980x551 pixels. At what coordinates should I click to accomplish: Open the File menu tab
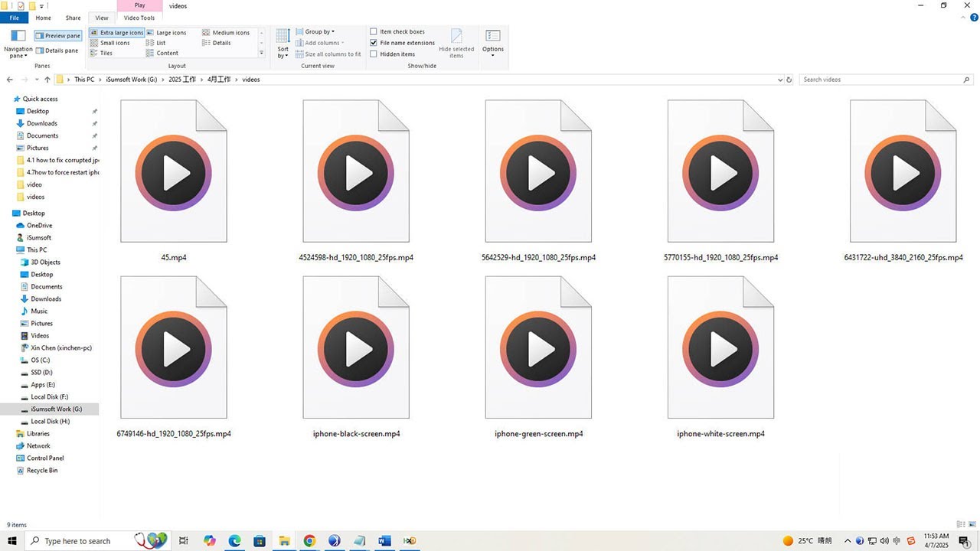14,18
